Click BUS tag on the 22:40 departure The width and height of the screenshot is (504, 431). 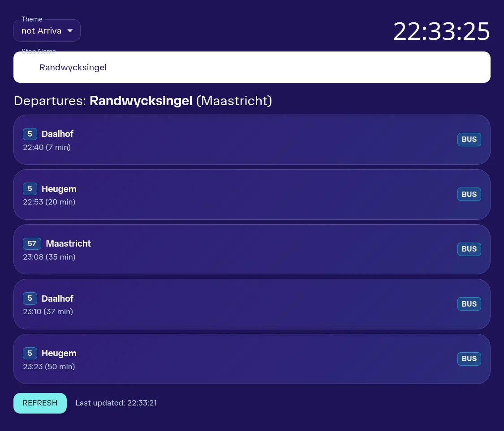point(469,140)
